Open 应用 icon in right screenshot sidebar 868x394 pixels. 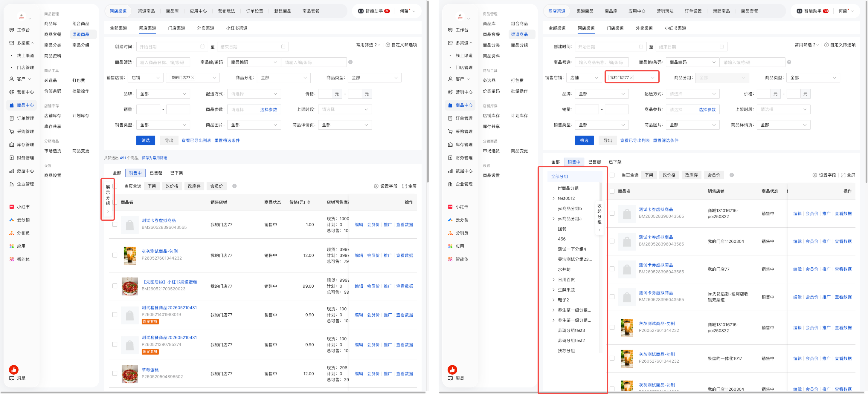point(450,246)
